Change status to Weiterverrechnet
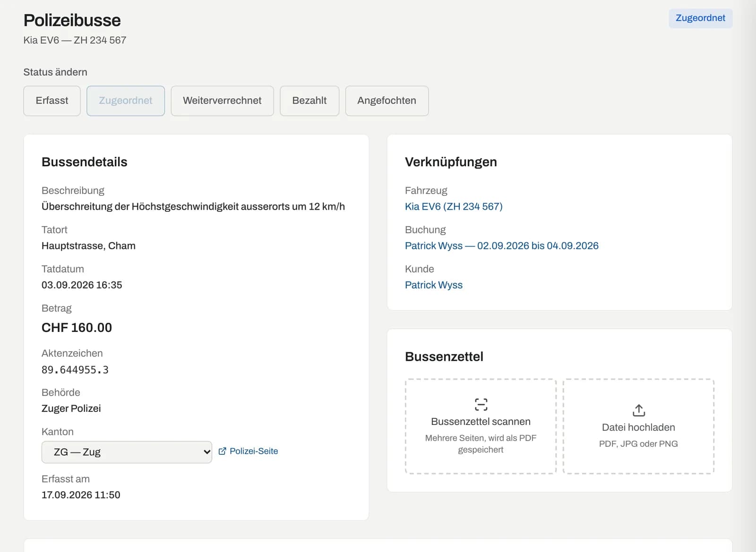The height and width of the screenshot is (552, 756). click(222, 101)
